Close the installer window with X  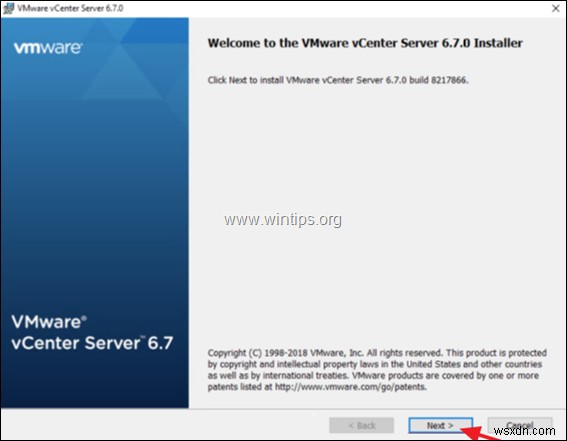tap(556, 8)
